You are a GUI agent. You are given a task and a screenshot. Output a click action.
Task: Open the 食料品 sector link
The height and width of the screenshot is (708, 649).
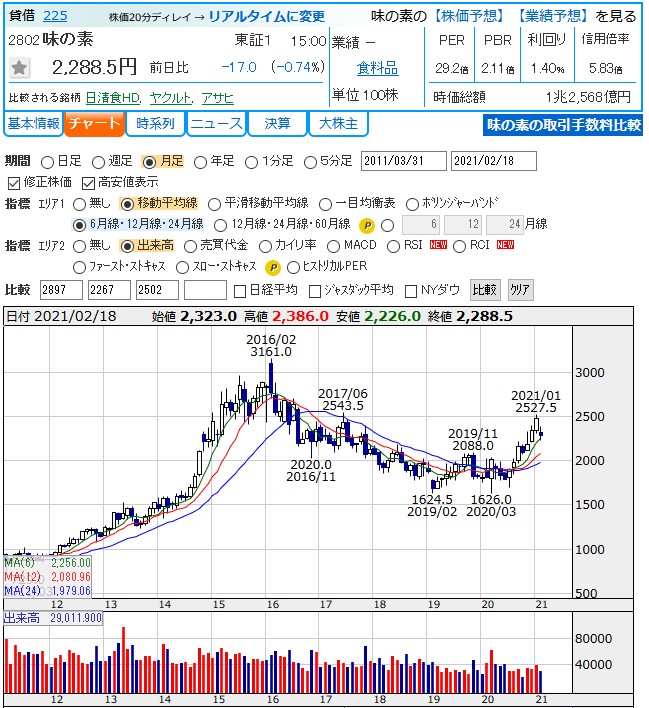378,69
